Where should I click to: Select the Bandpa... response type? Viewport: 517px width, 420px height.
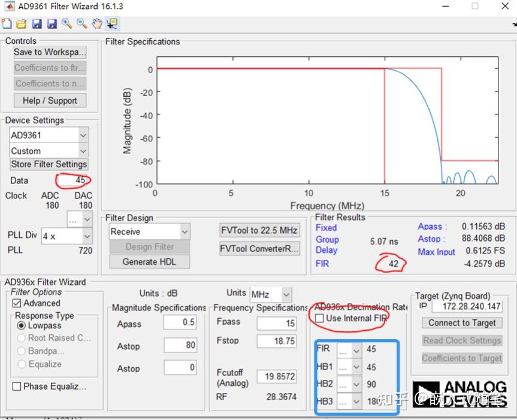point(21,350)
